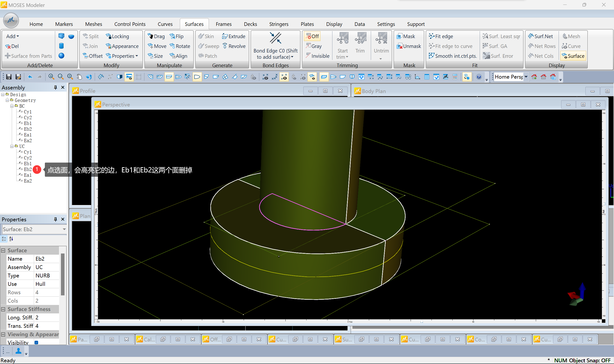Toggle the Visibility checkbox in Properties

pyautogui.click(x=36, y=342)
